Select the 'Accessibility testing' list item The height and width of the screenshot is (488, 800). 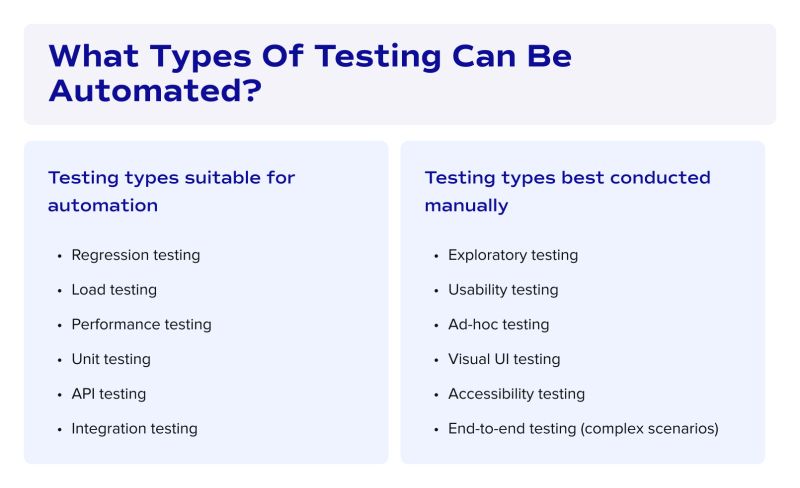coord(516,394)
